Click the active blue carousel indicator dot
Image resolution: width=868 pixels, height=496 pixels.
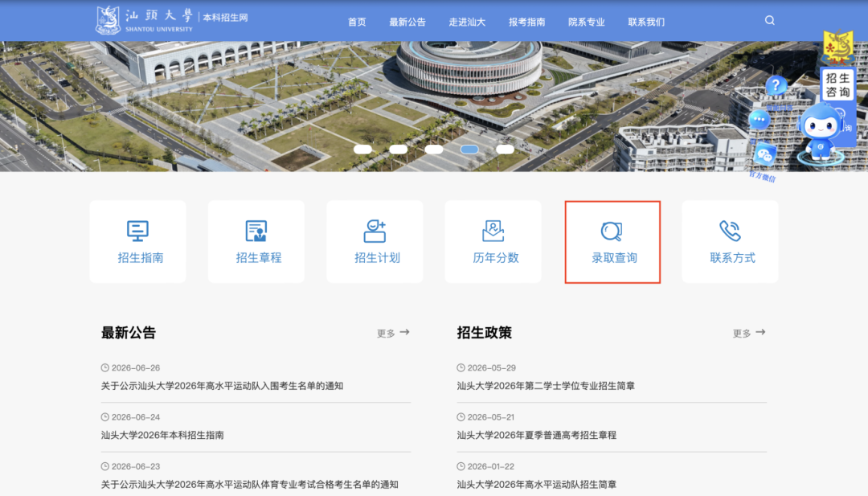tap(469, 150)
